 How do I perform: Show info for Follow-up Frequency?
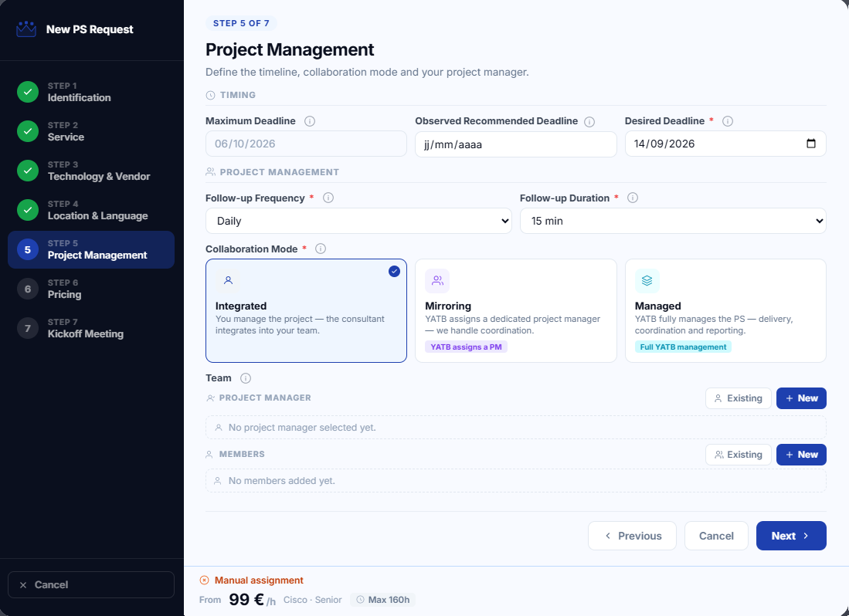(x=328, y=198)
